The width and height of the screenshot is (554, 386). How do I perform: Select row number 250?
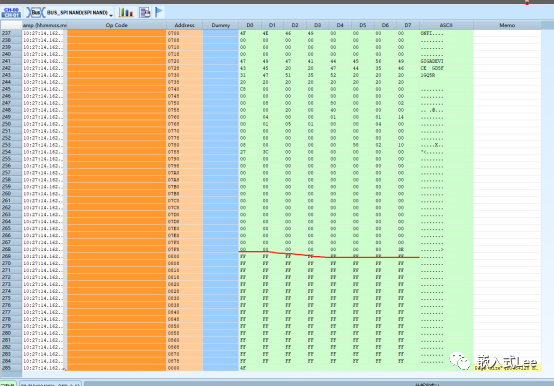pyautogui.click(x=11, y=124)
